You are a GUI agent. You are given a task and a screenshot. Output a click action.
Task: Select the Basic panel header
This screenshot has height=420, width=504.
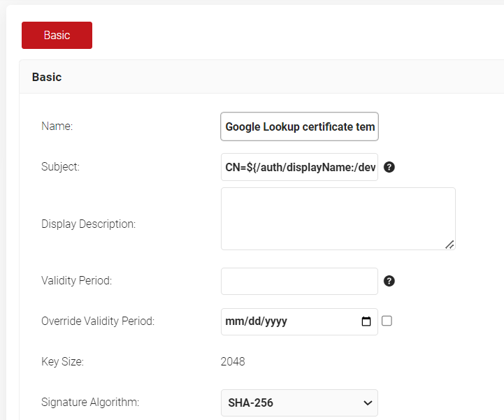tap(47, 77)
